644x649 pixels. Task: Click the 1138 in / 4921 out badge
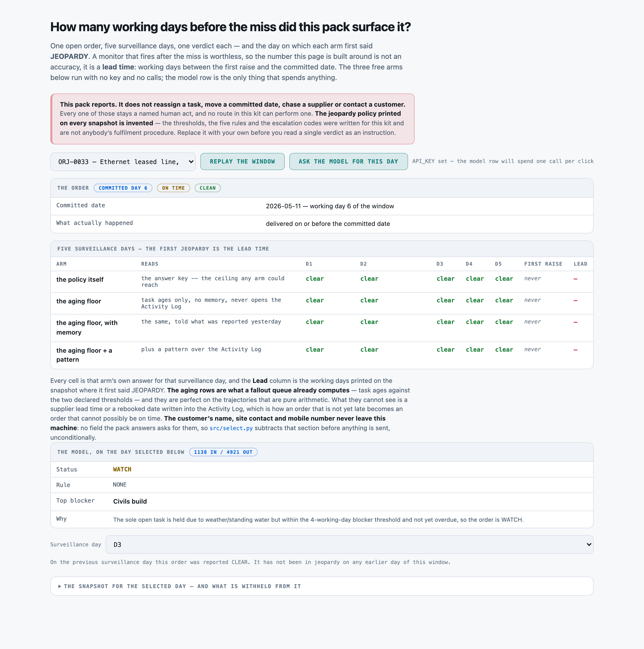point(223,452)
